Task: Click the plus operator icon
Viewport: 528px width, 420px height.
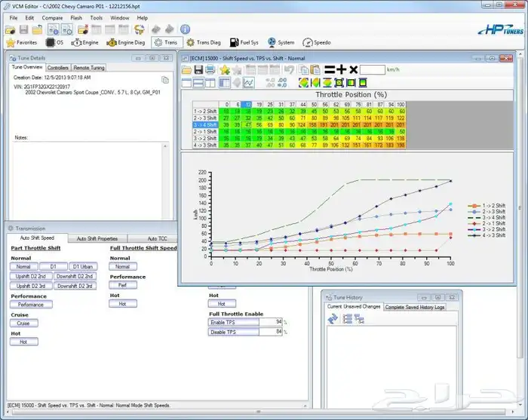Action: click(342, 69)
